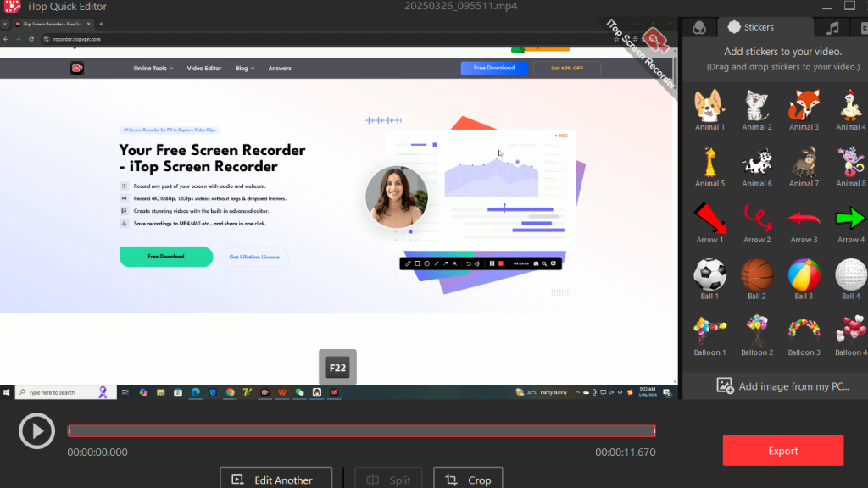Open the Filters tab icon
The width and height of the screenshot is (868, 488).
699,28
